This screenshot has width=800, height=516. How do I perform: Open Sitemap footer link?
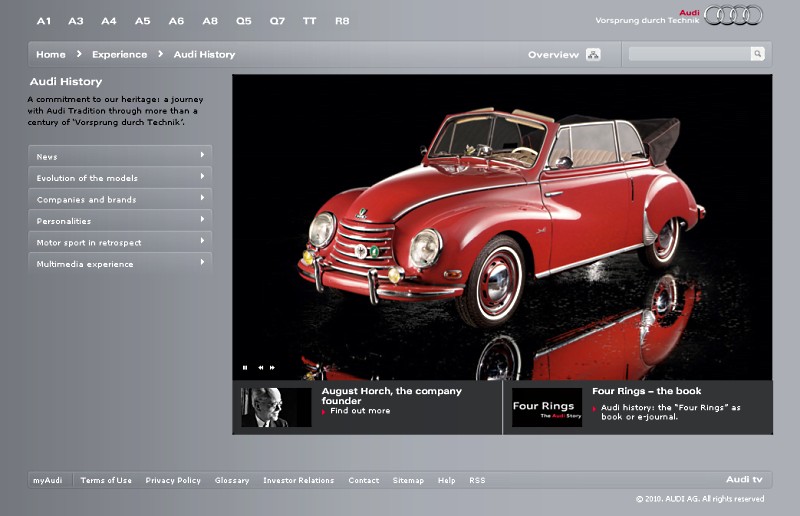[x=408, y=480]
